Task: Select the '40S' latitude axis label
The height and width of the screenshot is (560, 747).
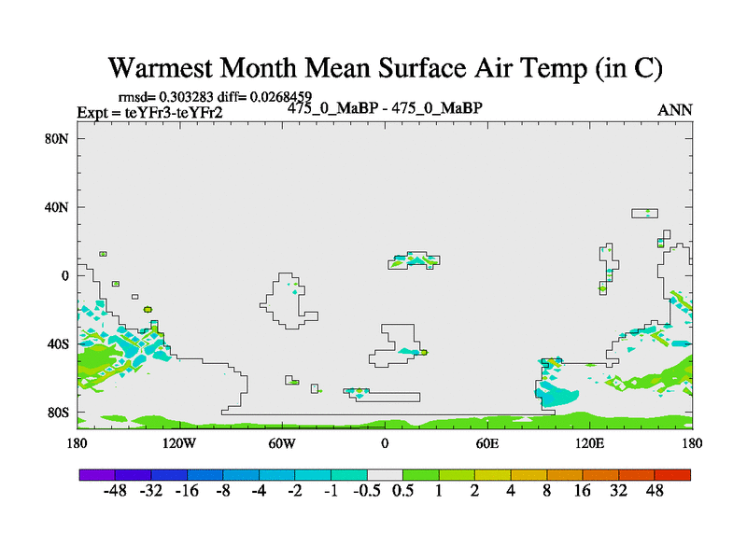Action: coord(60,343)
